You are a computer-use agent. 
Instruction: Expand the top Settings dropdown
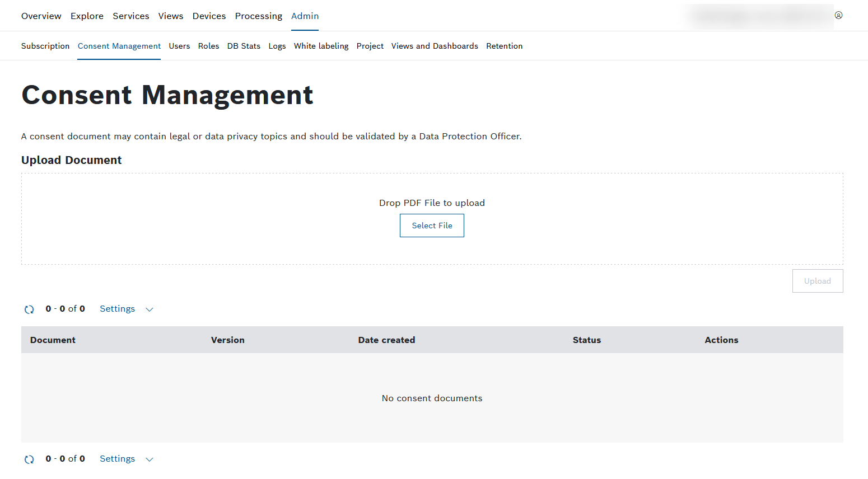click(x=126, y=309)
